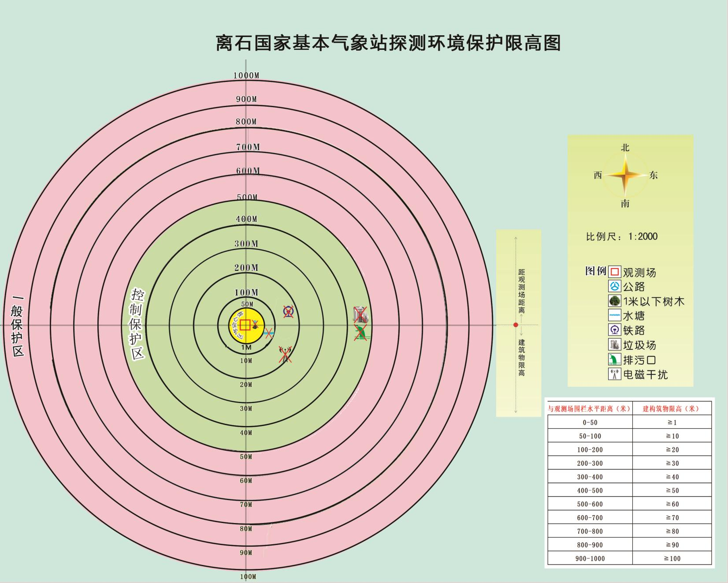Click the crossed-out trash can on the map

pos(360,315)
